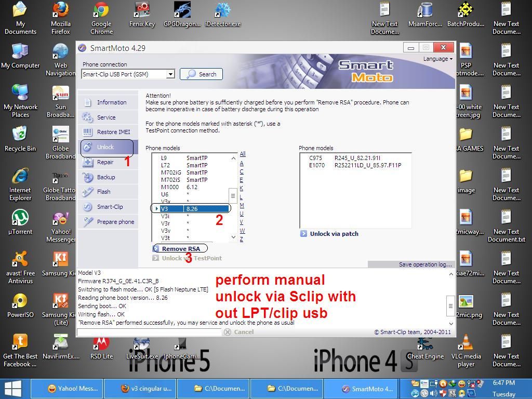
Task: Open the Flash section
Action: point(108,192)
